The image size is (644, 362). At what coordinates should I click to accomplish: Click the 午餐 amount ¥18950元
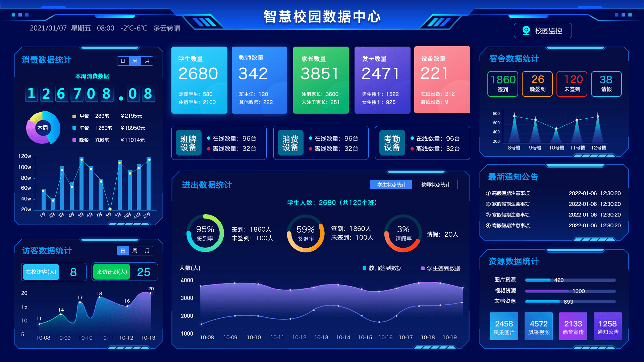[132, 128]
